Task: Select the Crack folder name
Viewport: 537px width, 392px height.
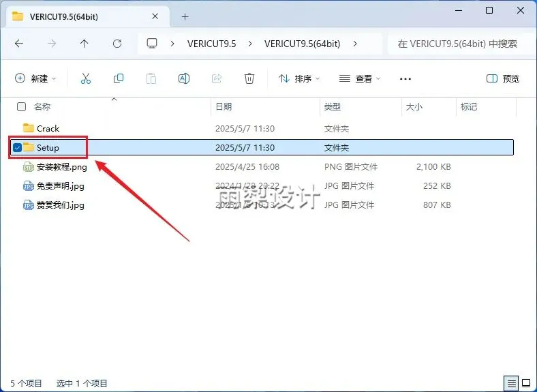Action: [48, 128]
